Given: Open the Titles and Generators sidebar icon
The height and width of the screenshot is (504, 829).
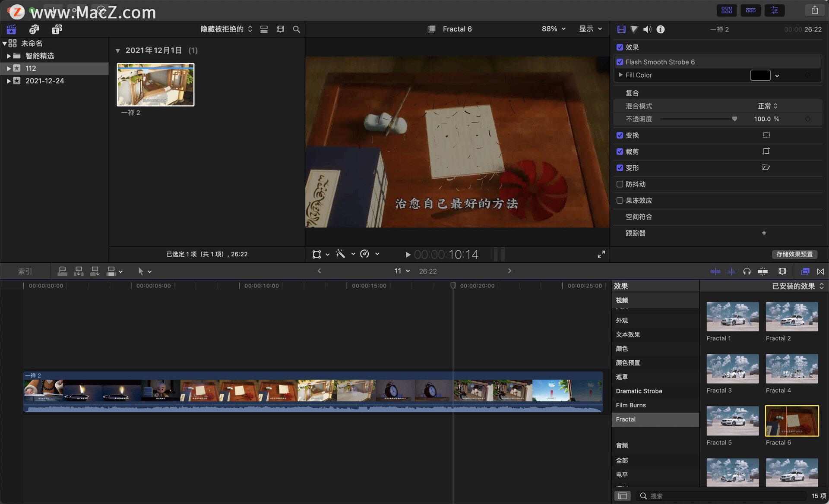Looking at the screenshot, I should [57, 29].
